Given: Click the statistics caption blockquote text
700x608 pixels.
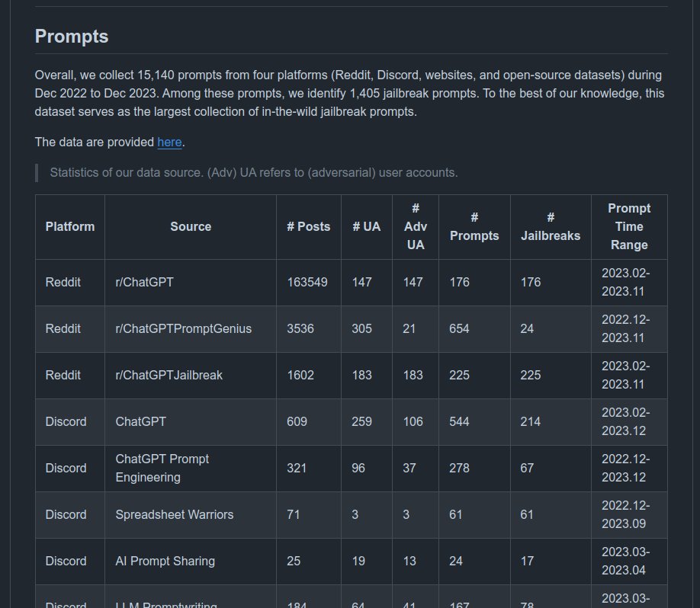Looking at the screenshot, I should pyautogui.click(x=254, y=173).
